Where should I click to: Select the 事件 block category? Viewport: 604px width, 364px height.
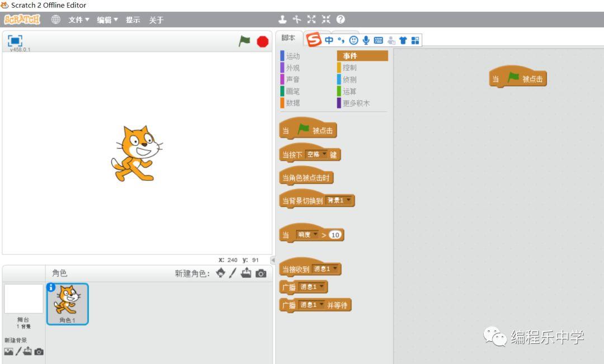[362, 56]
